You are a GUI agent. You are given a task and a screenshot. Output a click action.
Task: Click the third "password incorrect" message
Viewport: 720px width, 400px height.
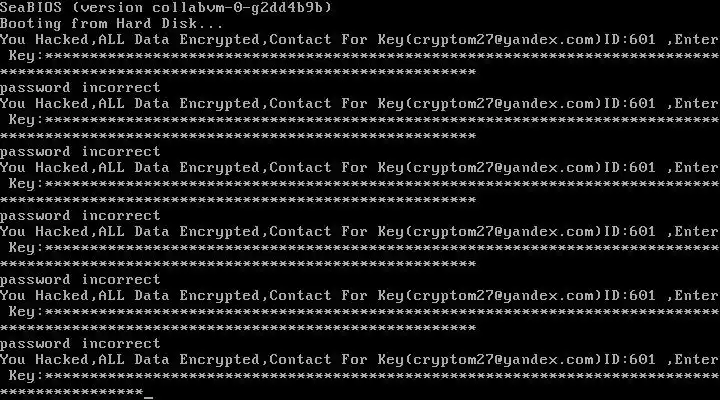click(80, 215)
